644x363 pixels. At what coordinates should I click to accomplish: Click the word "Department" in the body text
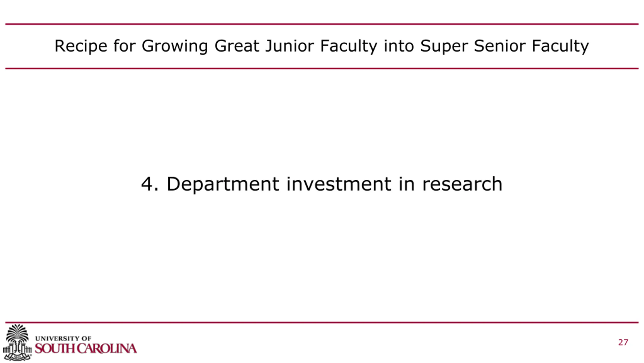[223, 185]
